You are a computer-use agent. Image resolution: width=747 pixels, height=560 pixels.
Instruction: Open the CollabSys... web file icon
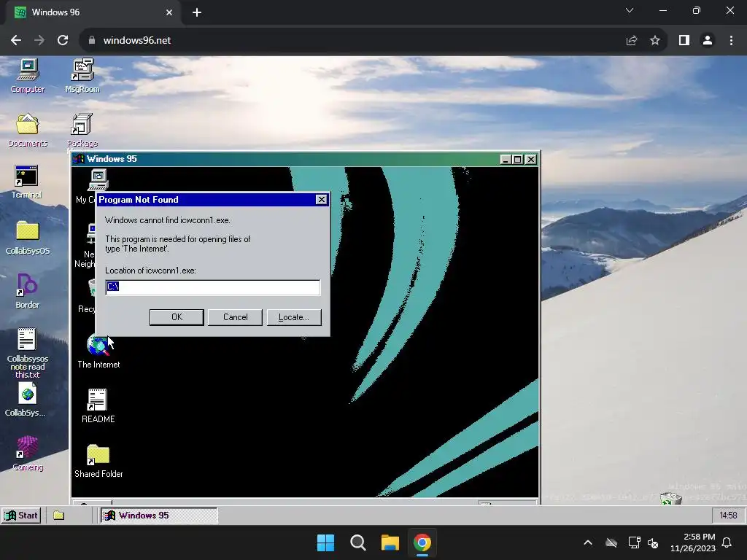(x=27, y=400)
